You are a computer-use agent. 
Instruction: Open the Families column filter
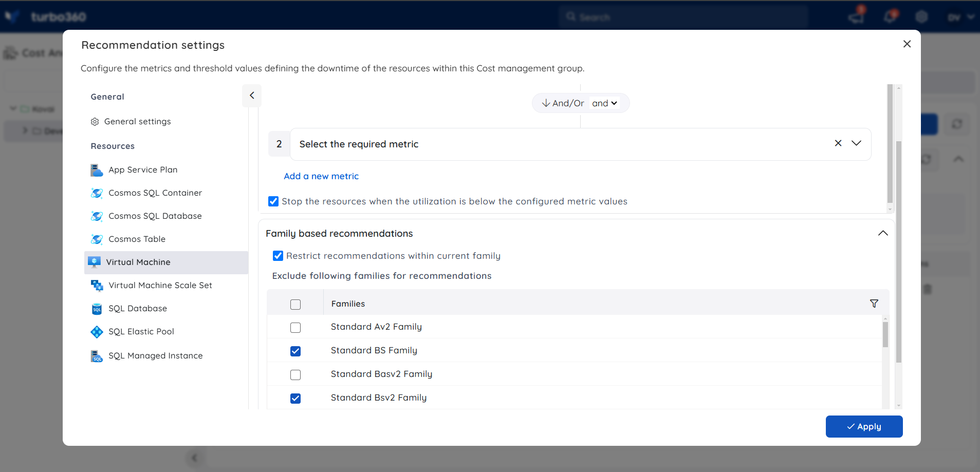874,304
